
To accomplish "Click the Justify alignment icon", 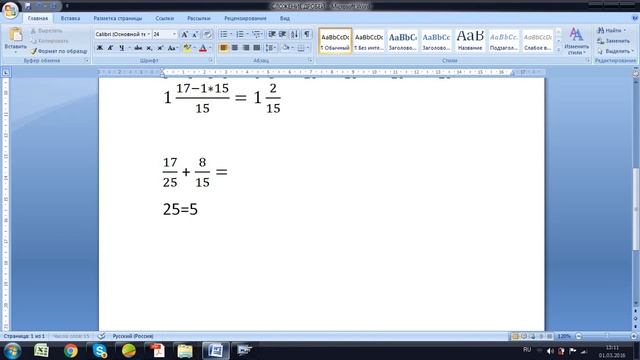I will click(x=257, y=48).
